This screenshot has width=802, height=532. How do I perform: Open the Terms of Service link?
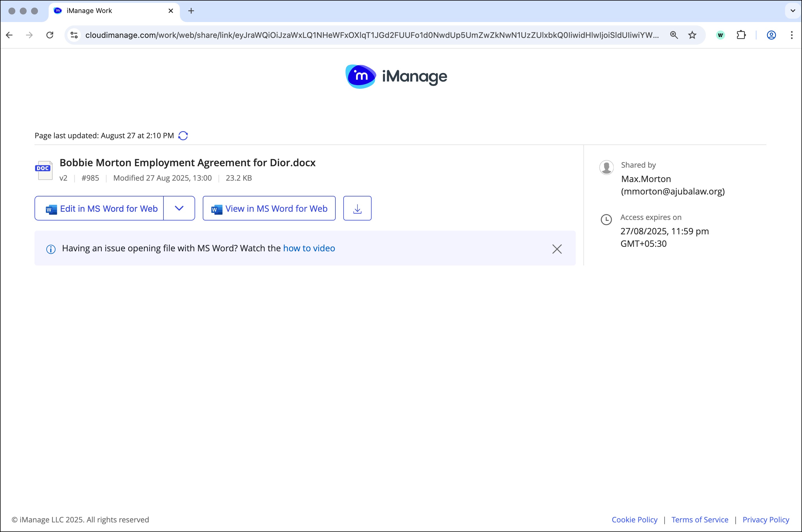coord(700,520)
